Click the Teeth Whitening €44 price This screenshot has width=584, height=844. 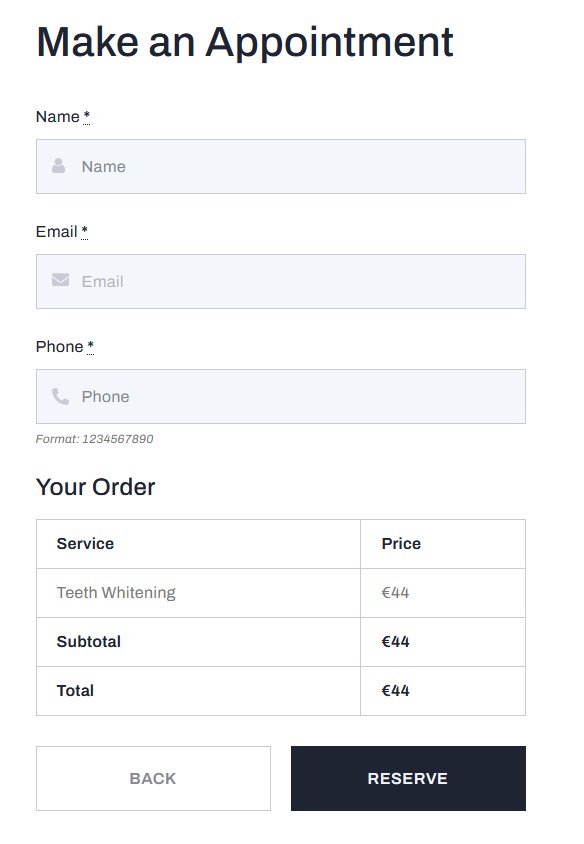tap(396, 593)
